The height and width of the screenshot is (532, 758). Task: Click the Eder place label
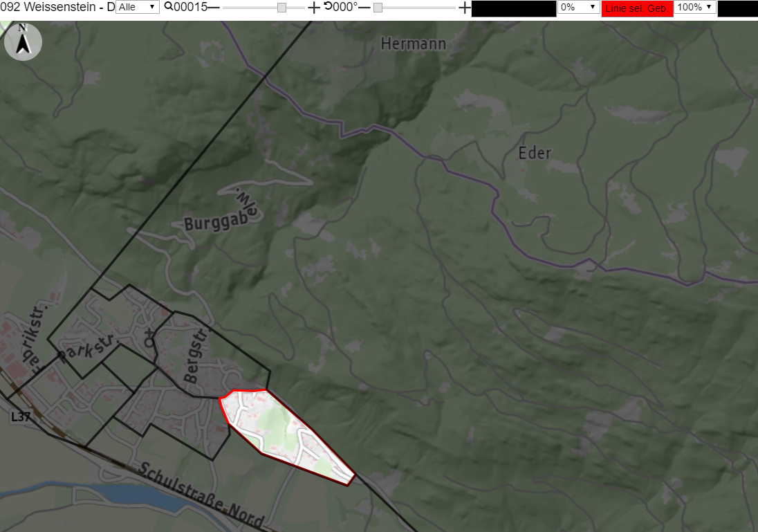point(535,154)
